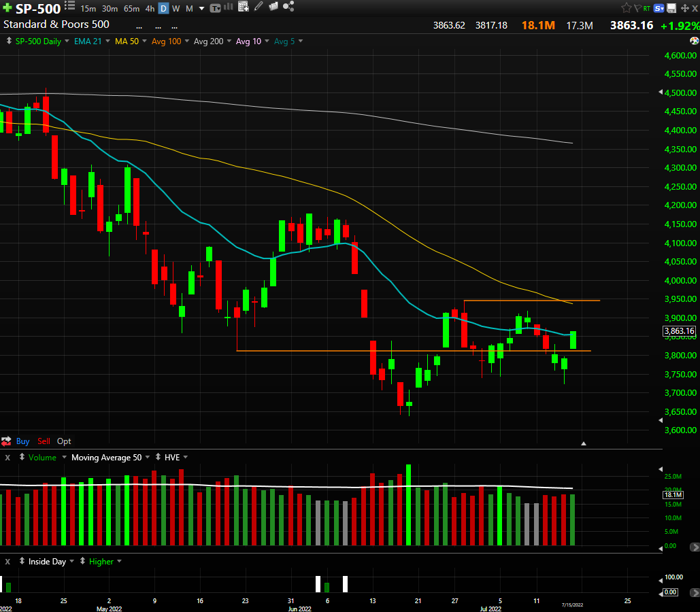Open the Higher condition dropdown
This screenshot has height=612, width=700.
coord(119,561)
